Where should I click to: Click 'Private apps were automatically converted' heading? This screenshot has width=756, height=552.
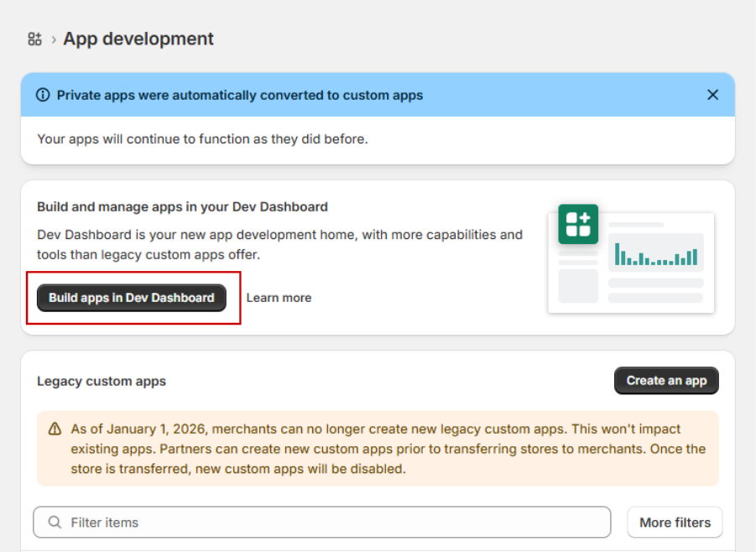240,96
